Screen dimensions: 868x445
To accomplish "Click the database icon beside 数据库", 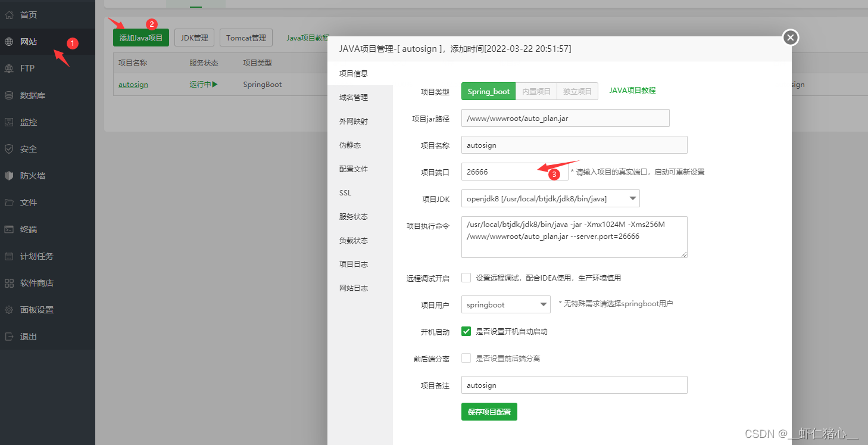I will coord(9,95).
